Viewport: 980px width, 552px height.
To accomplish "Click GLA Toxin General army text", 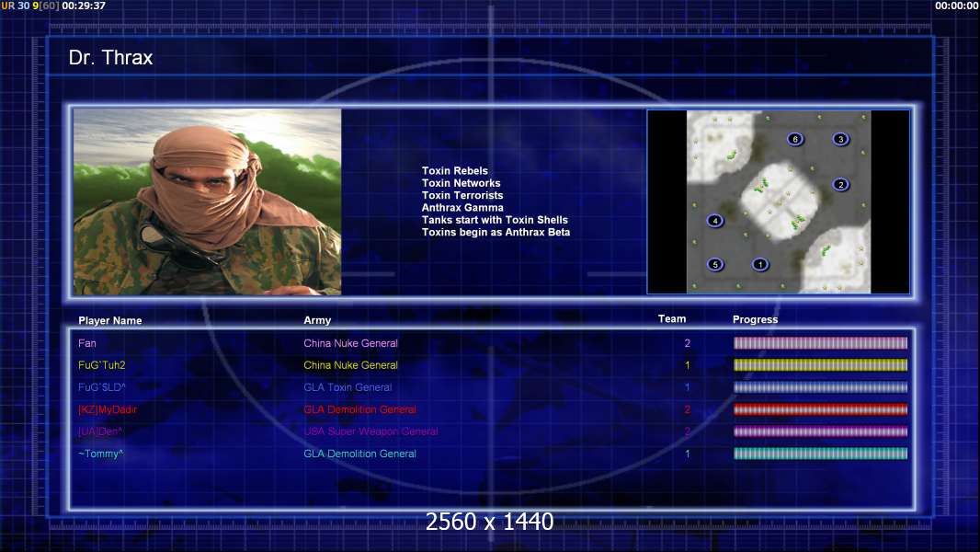I will [x=348, y=387].
